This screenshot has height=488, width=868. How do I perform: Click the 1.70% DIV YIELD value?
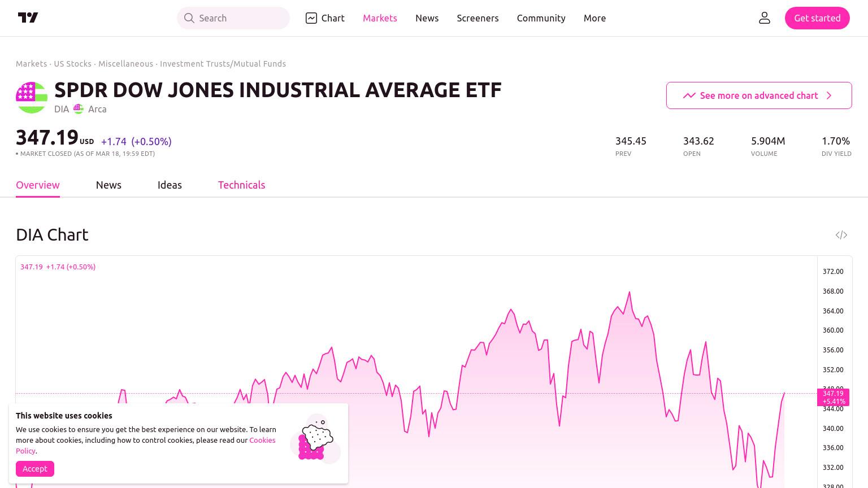pos(836,141)
